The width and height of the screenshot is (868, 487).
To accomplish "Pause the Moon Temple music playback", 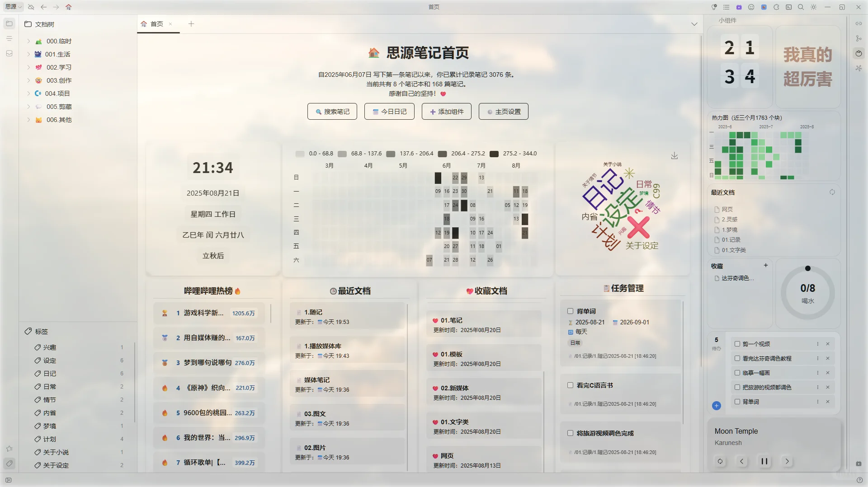I will click(x=764, y=461).
